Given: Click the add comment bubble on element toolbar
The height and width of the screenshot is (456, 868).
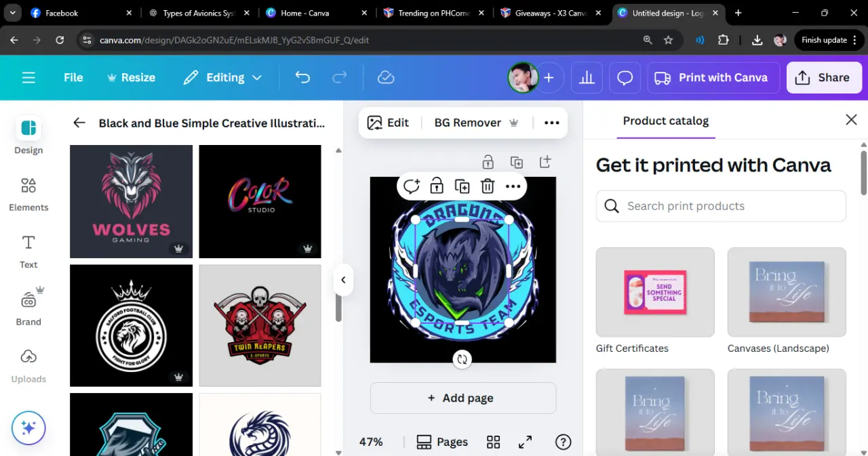Looking at the screenshot, I should pos(412,186).
